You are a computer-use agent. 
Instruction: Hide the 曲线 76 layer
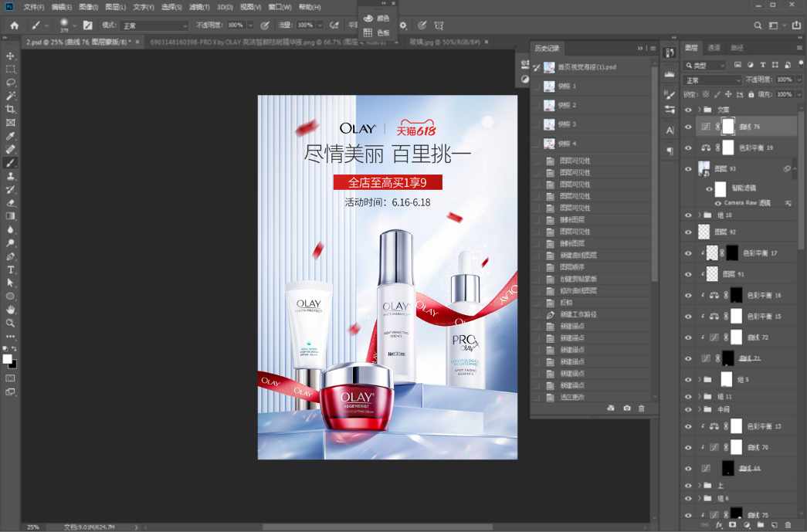click(688, 127)
